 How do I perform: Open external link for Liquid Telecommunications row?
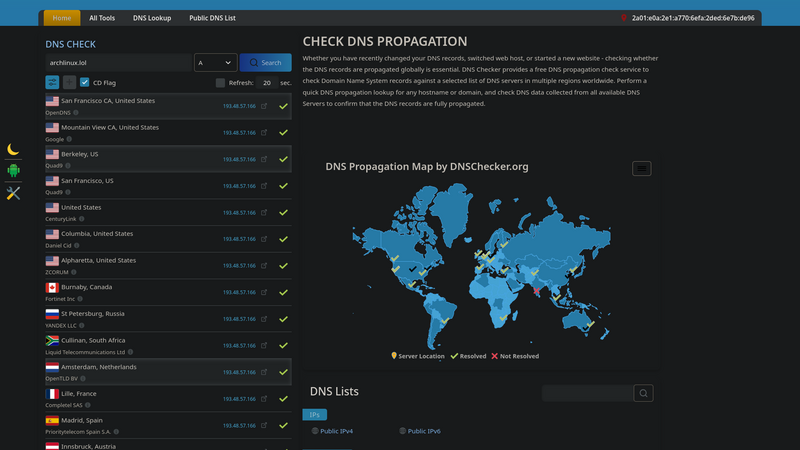coord(264,345)
